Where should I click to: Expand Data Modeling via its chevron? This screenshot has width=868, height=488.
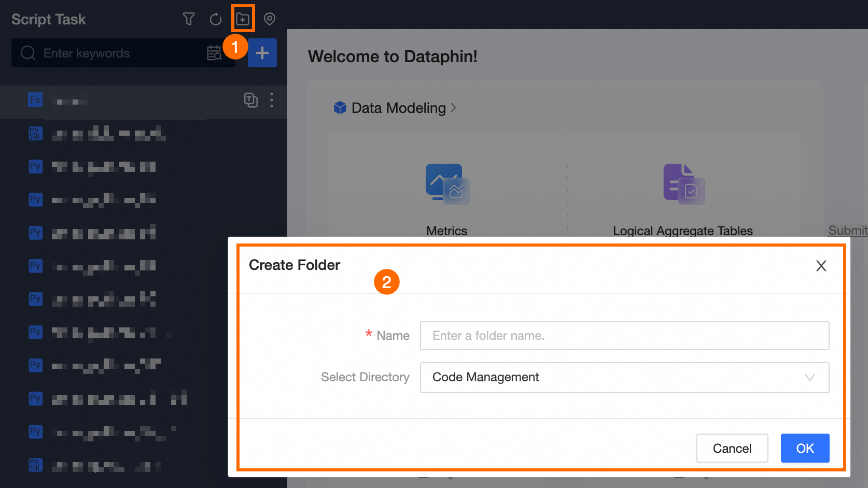[454, 108]
